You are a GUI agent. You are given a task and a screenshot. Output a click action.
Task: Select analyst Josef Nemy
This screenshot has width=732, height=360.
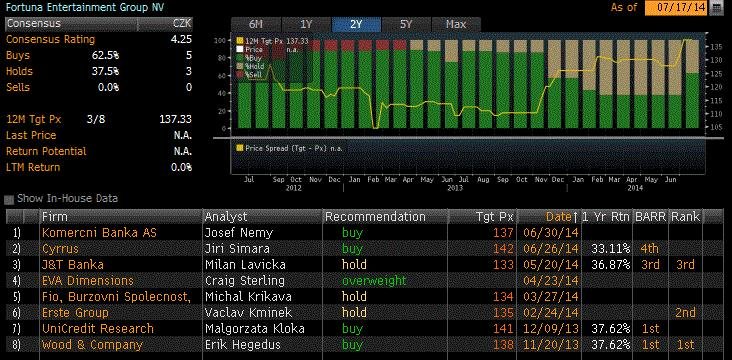tap(239, 233)
